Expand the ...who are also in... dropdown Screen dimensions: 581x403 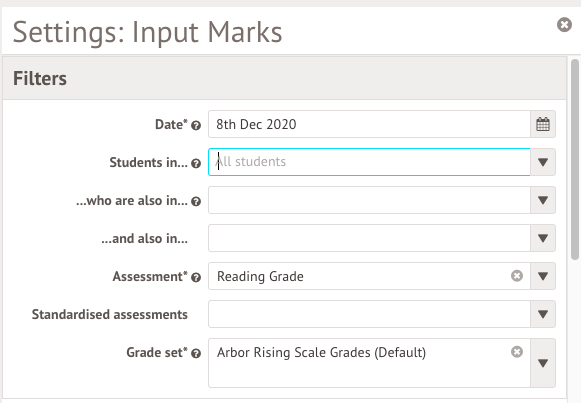[x=543, y=200]
